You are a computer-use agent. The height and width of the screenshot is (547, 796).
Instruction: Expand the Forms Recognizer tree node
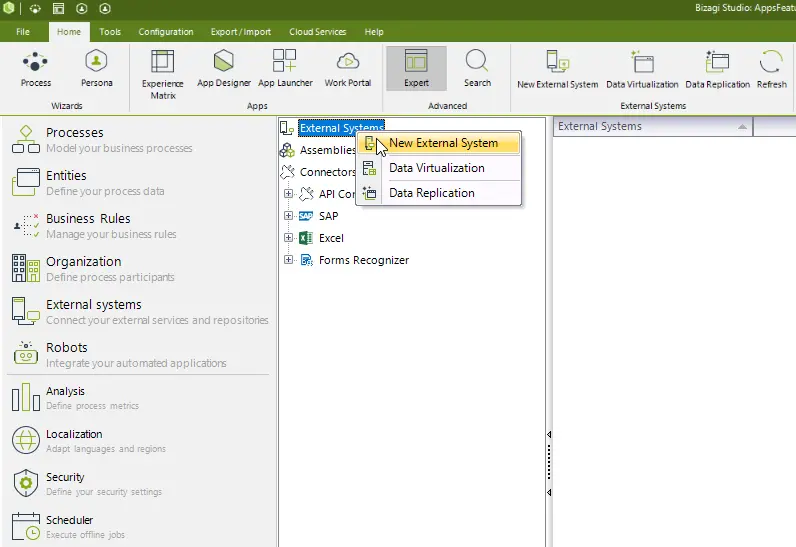tap(288, 260)
